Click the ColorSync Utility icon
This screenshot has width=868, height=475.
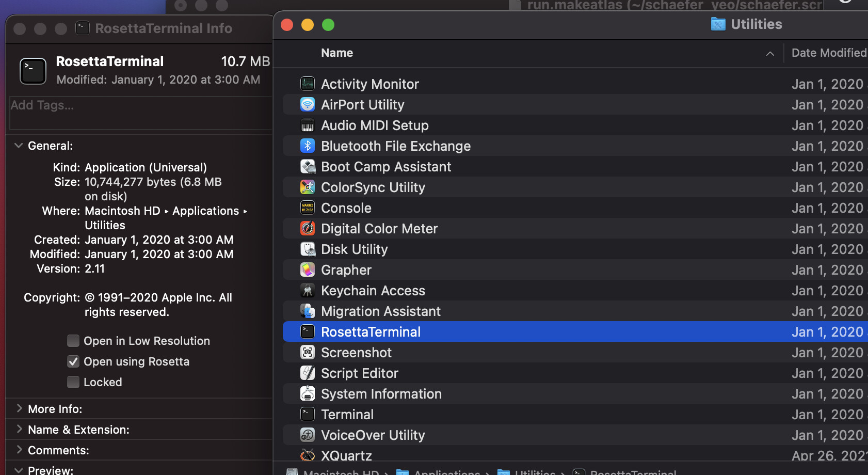(308, 187)
